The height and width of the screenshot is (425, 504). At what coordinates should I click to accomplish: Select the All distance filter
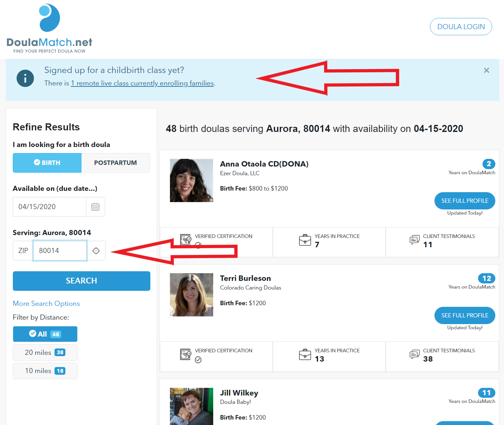coord(45,334)
